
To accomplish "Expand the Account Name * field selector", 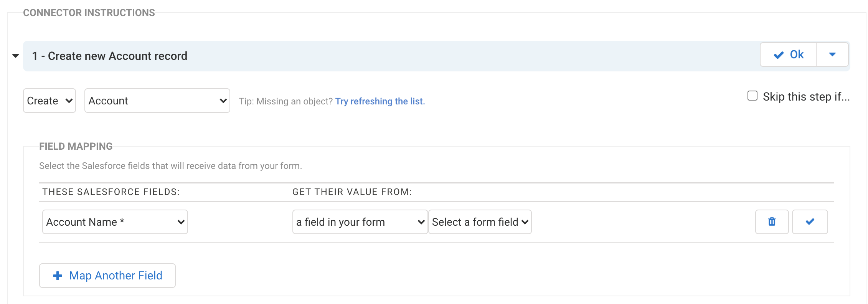I will click(x=115, y=222).
